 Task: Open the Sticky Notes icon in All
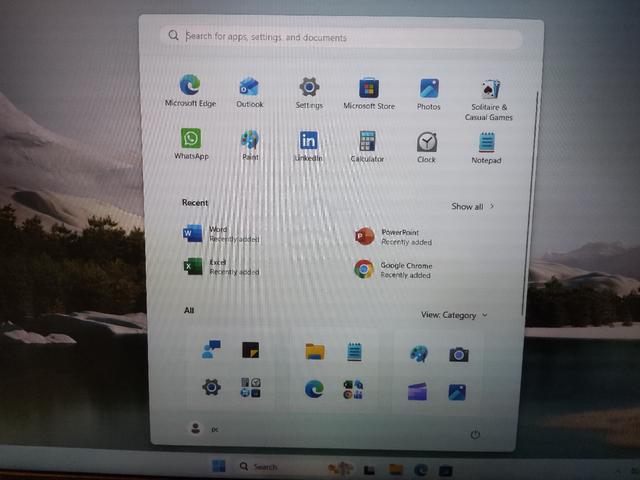click(251, 350)
